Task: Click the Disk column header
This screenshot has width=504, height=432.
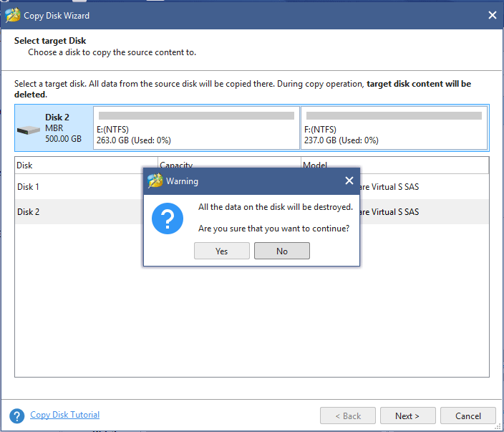Action: click(86, 165)
